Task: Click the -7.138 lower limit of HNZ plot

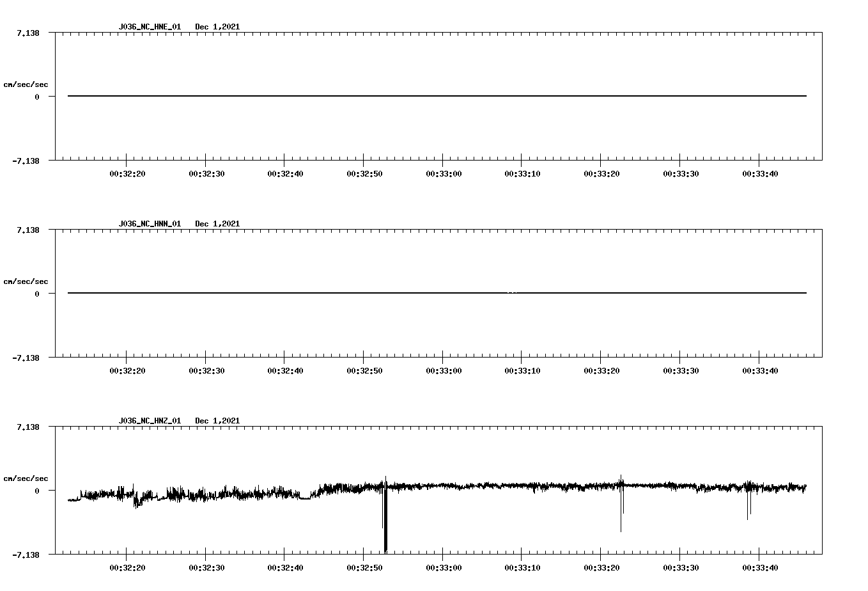Action: coord(26,555)
